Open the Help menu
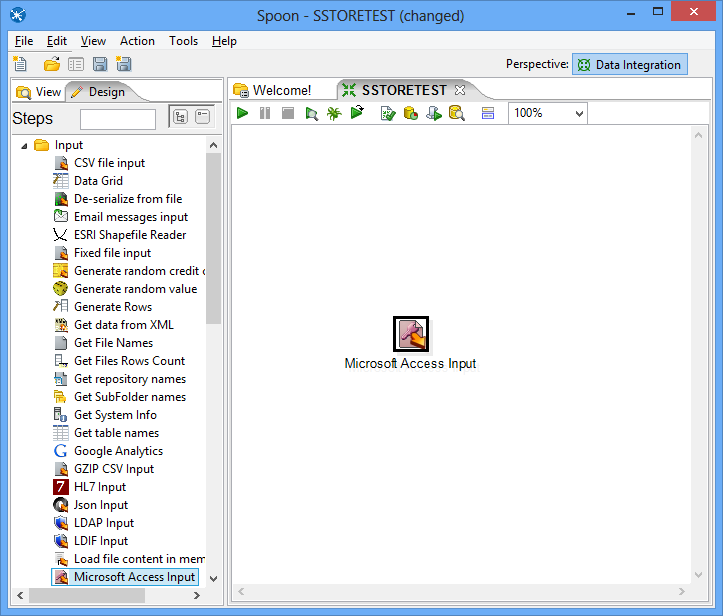 pos(224,41)
